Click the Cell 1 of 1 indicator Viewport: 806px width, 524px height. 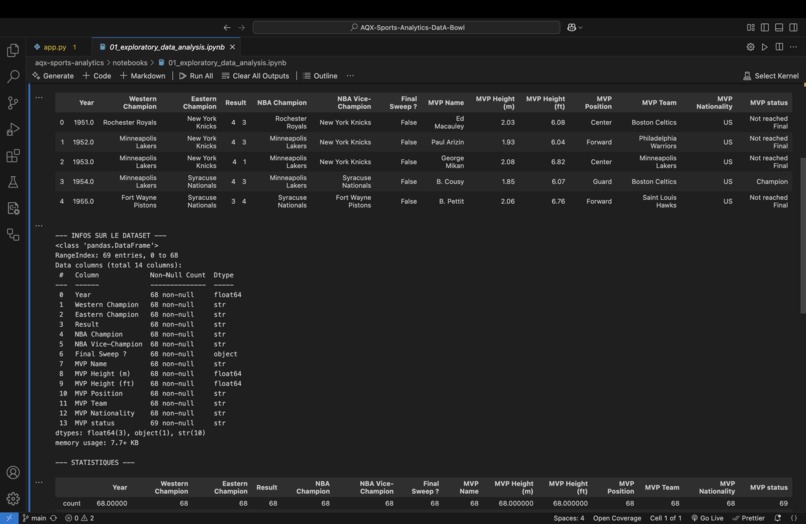(666, 518)
